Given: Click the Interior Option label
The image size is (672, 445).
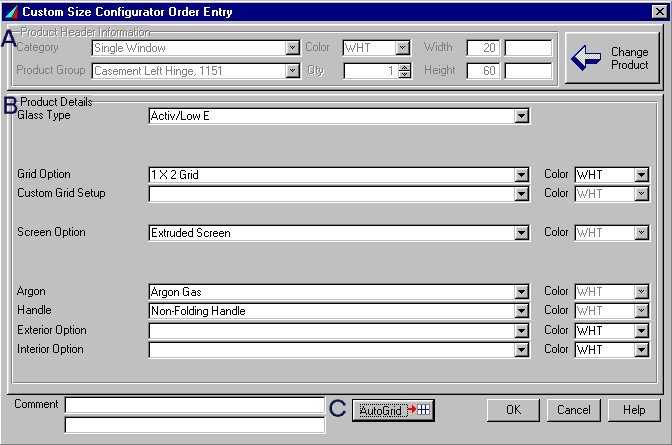Looking at the screenshot, I should point(50,349).
